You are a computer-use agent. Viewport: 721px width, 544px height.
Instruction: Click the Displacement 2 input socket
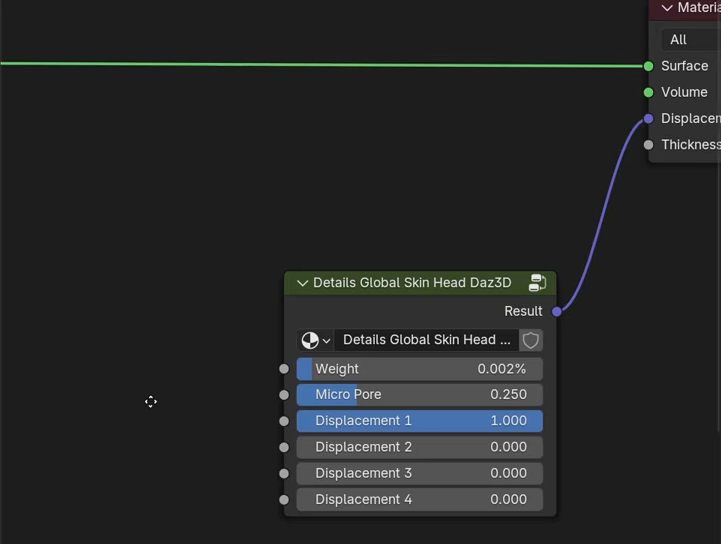[284, 447]
